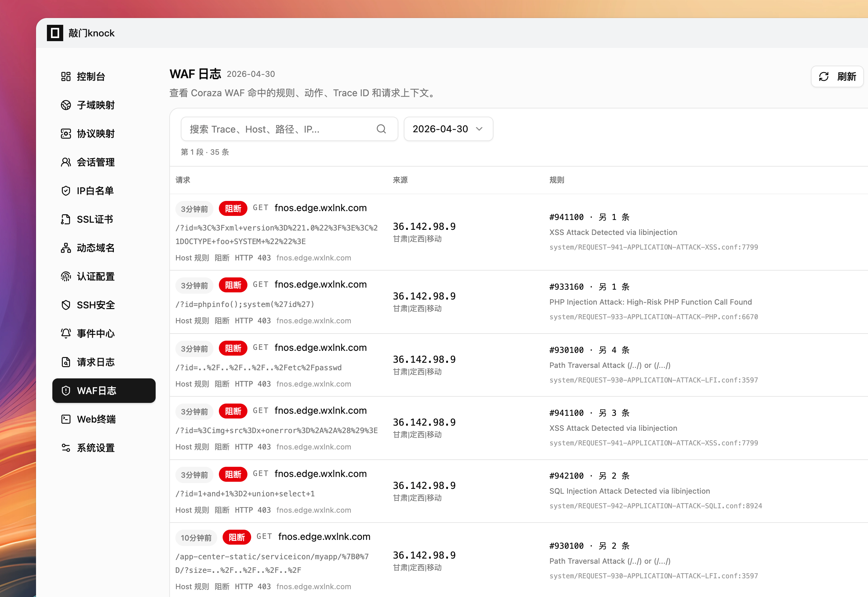Open 系统设置 page
This screenshot has width=868, height=597.
pyautogui.click(x=104, y=448)
